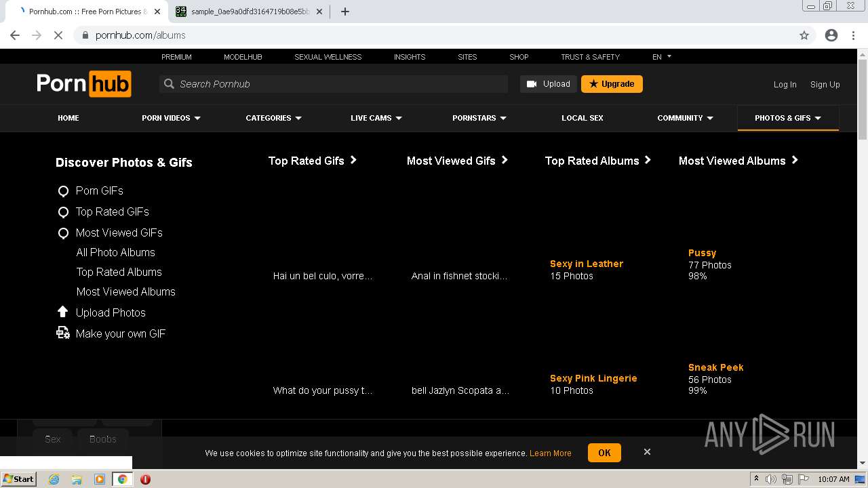Expand the Porn Videos menu
The width and height of the screenshot is (868, 488).
(x=171, y=118)
